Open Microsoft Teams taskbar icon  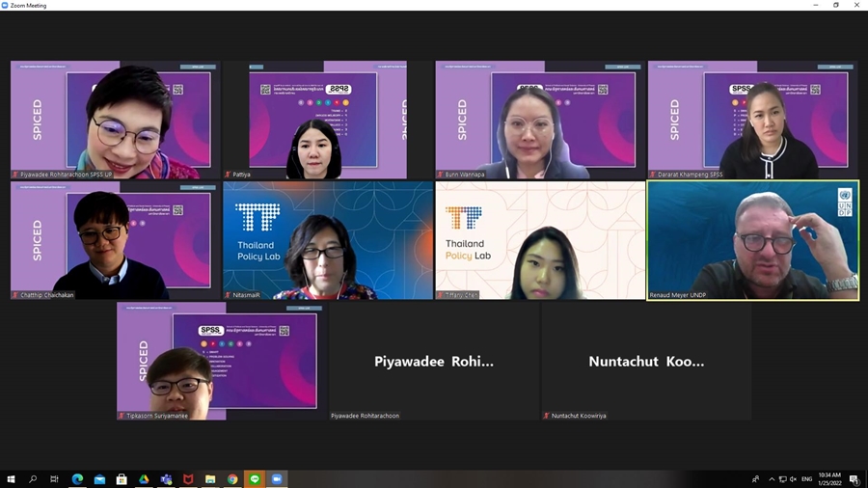(166, 479)
